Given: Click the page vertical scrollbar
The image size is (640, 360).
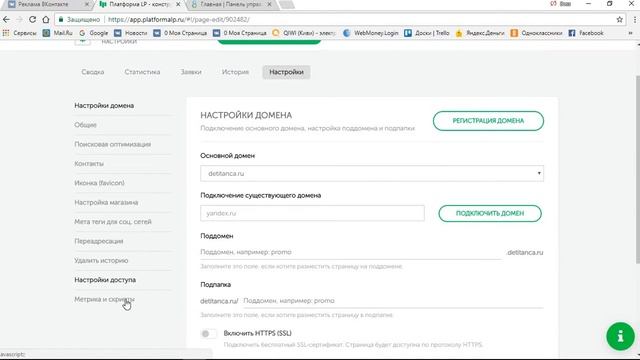Looking at the screenshot, I should (x=638, y=169).
